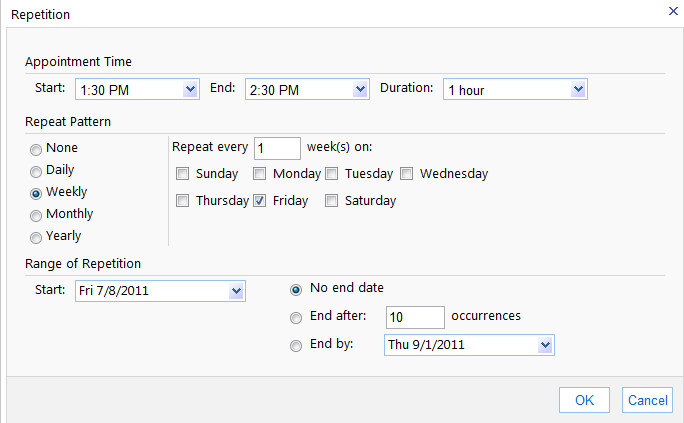Check the Monday checkbox
The height and width of the screenshot is (423, 684).
click(x=259, y=174)
